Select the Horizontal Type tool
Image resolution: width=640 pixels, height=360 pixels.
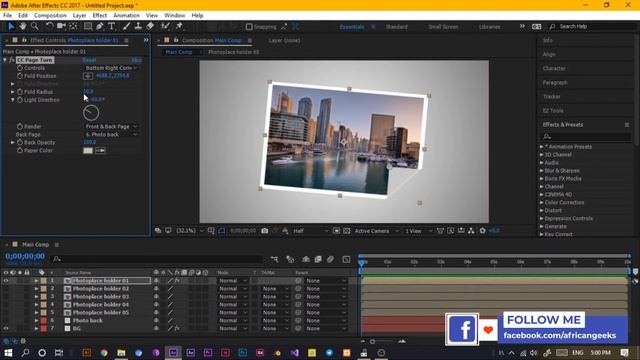pos(111,26)
